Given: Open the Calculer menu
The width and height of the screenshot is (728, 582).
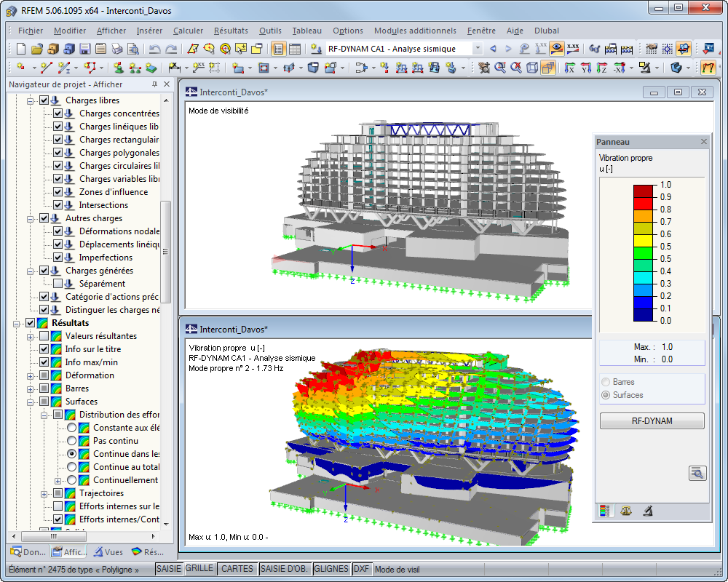Looking at the screenshot, I should click(x=188, y=31).
